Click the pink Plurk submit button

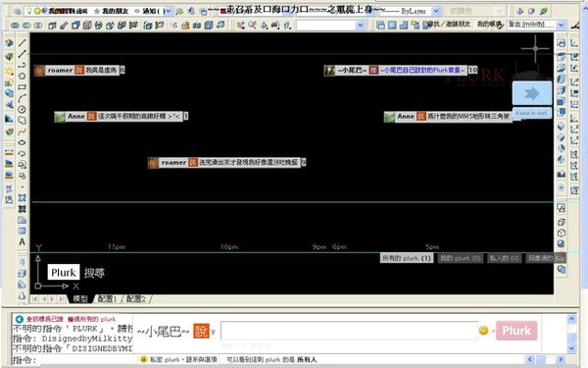516,331
